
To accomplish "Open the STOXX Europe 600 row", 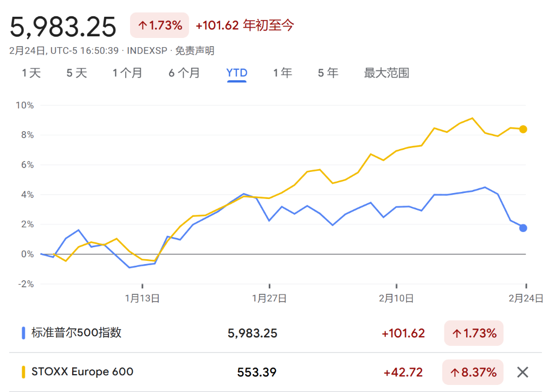I will [82, 372].
